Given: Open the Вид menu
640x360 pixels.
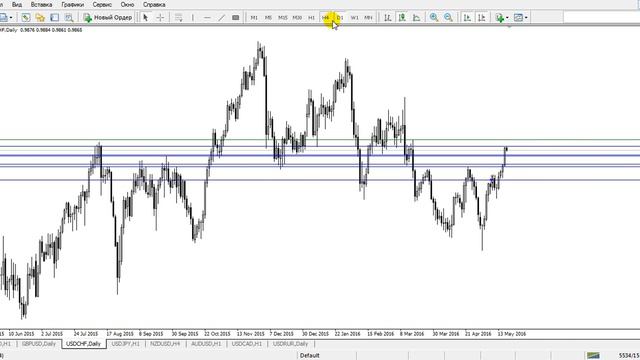Looking at the screenshot, I should click(x=17, y=4).
